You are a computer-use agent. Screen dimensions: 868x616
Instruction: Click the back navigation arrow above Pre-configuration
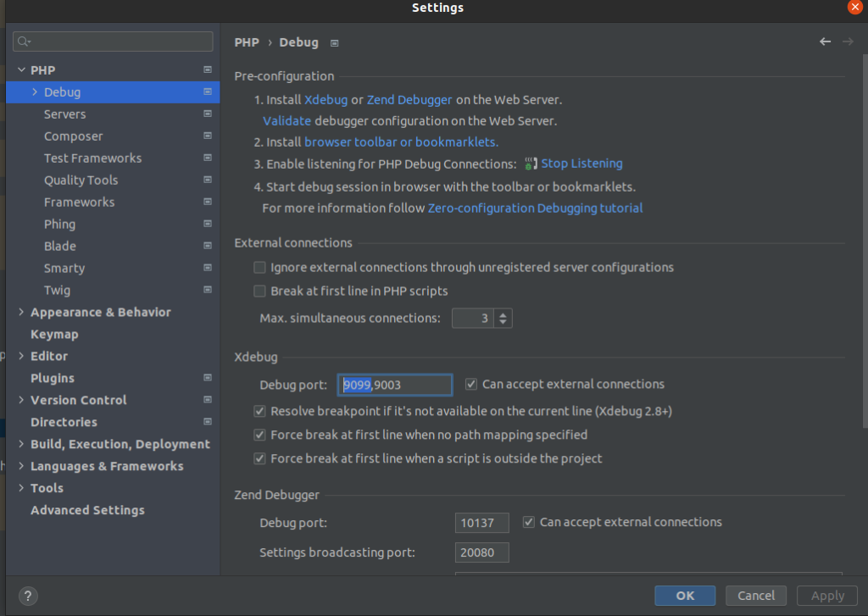[x=825, y=41]
